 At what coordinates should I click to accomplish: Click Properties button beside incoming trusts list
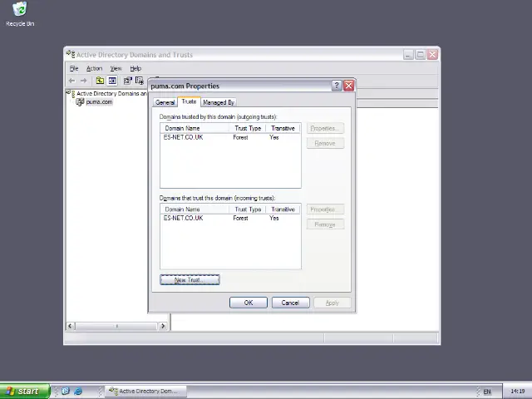point(325,209)
